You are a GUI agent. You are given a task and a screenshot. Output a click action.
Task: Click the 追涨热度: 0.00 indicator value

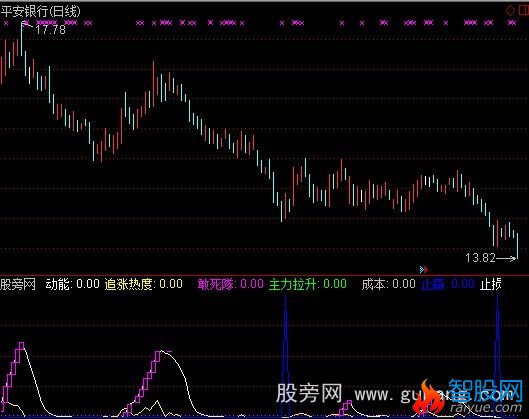144,284
